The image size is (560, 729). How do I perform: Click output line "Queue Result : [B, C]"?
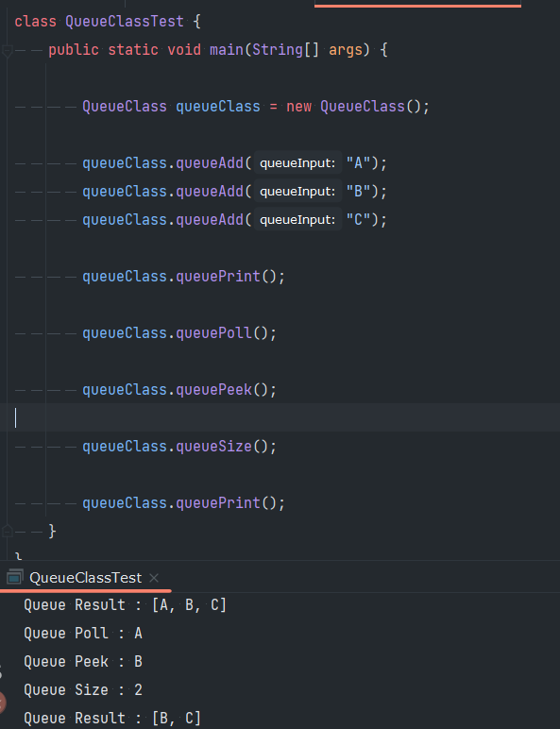point(112,719)
